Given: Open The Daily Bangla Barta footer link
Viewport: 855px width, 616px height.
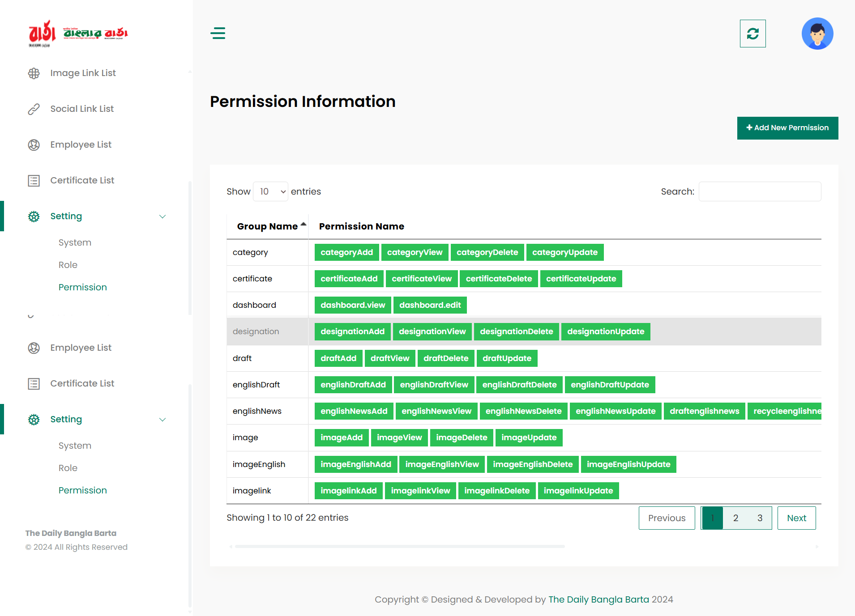Looking at the screenshot, I should point(599,599).
